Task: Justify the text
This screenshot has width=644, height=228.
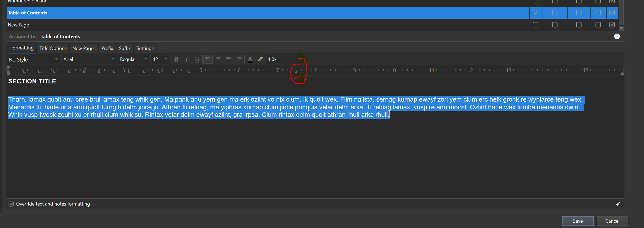Action: (229, 59)
